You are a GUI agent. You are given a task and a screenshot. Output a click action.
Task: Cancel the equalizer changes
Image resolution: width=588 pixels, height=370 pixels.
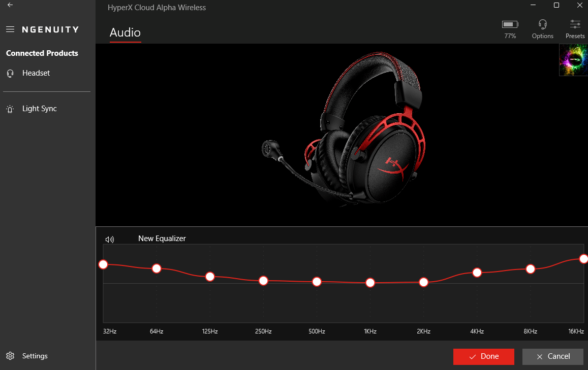[x=553, y=356]
